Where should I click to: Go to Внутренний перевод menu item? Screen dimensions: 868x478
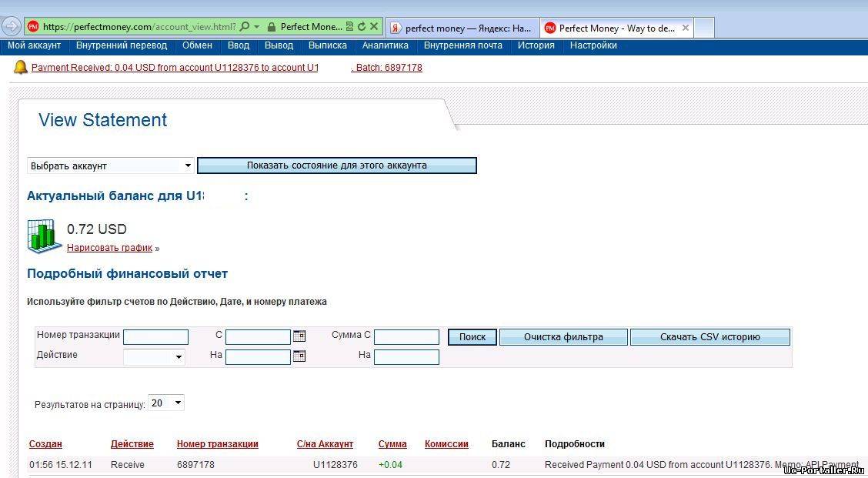coord(122,45)
